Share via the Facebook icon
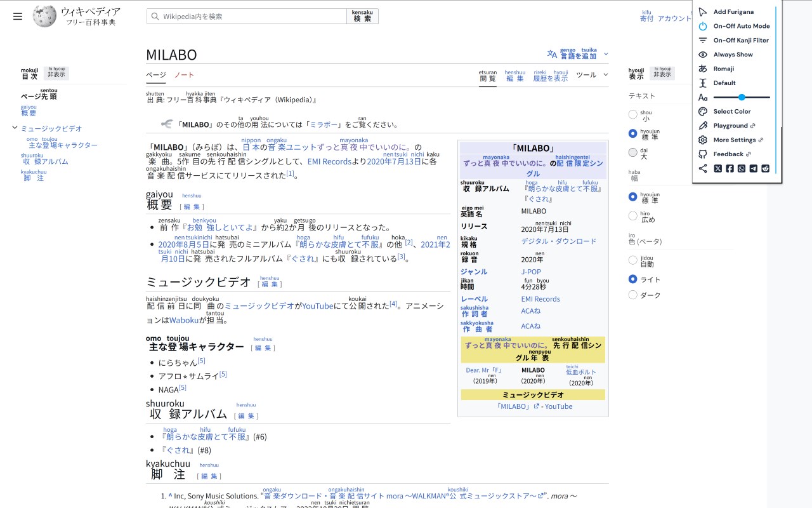Image resolution: width=812 pixels, height=508 pixels. (730, 168)
